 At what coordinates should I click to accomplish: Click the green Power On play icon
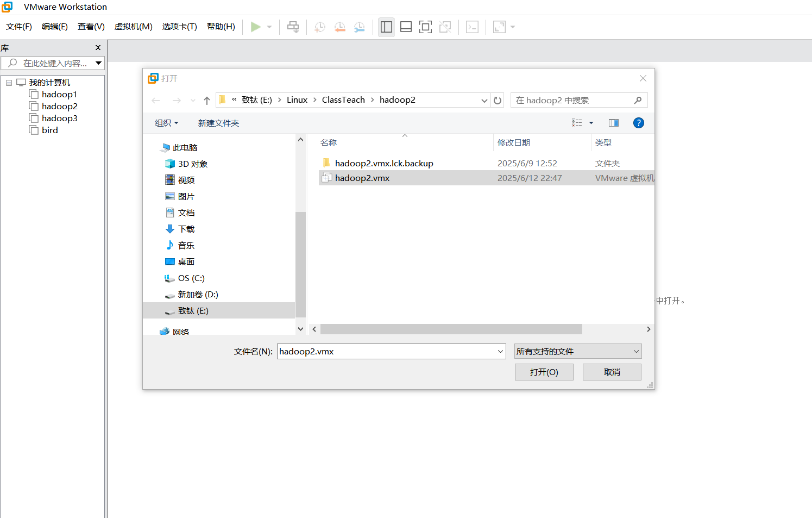coord(255,27)
